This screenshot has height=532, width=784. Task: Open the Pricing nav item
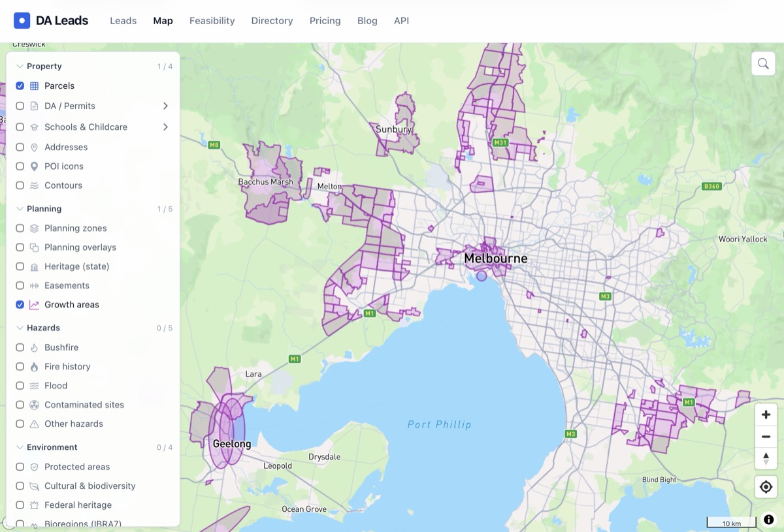325,21
